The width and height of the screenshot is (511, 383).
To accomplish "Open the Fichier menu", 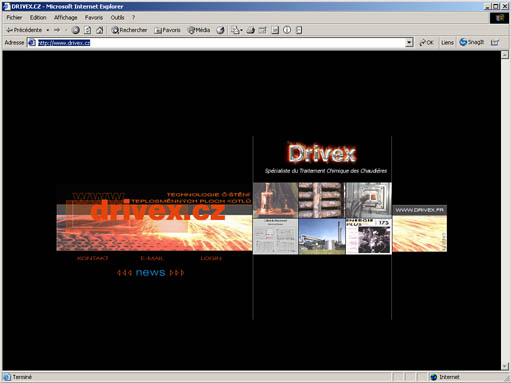I will 14,17.
